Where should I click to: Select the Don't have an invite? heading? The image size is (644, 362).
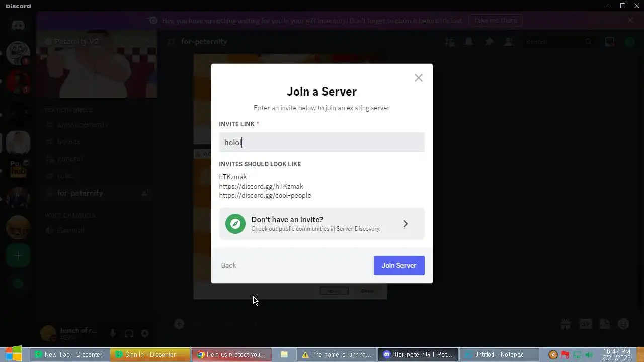[287, 220]
